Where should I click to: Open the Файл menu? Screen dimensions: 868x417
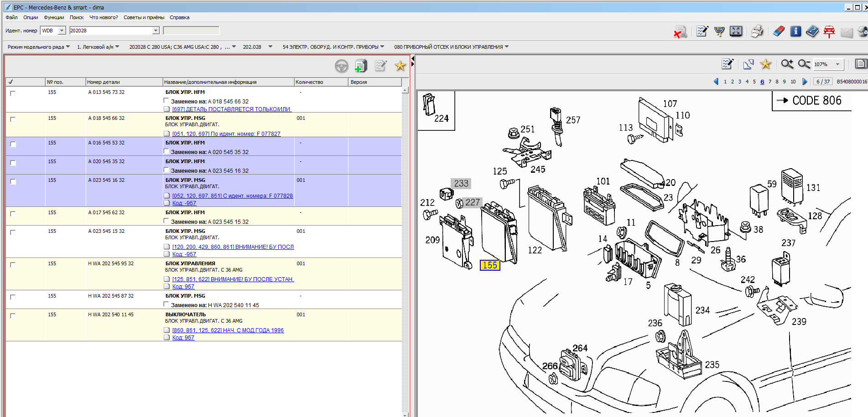[11, 17]
